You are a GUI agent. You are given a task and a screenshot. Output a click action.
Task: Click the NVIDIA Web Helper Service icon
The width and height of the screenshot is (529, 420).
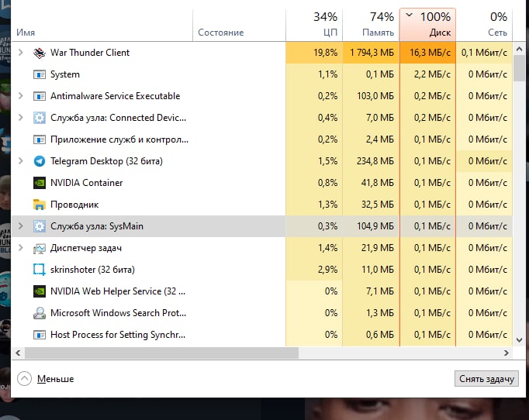point(40,291)
